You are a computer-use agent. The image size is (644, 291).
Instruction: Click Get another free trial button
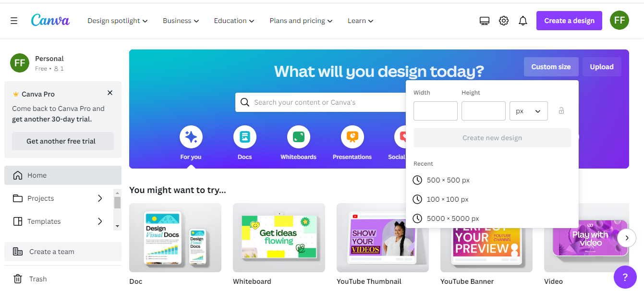[63, 141]
